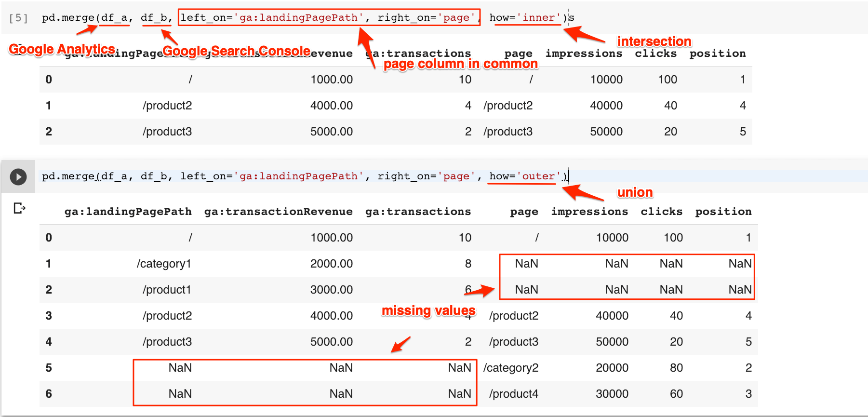The width and height of the screenshot is (868, 417).
Task: Click NaN revenue in the /product4 row
Action: 341,394
